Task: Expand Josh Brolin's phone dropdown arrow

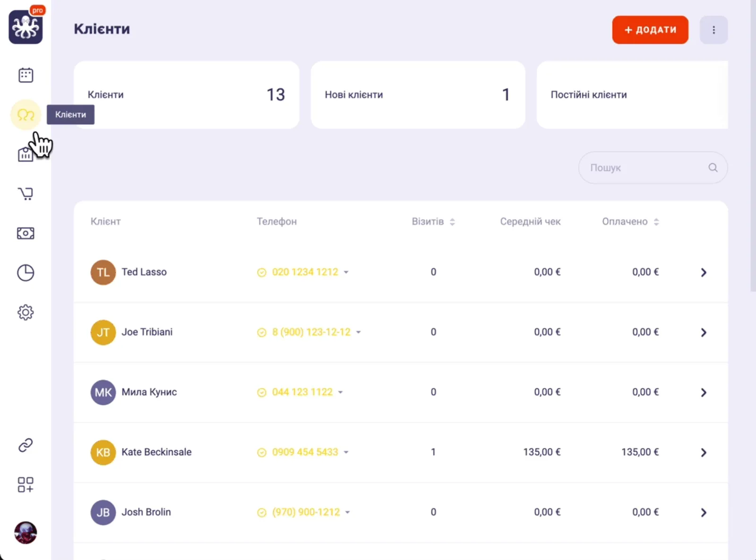Action: [x=348, y=512]
